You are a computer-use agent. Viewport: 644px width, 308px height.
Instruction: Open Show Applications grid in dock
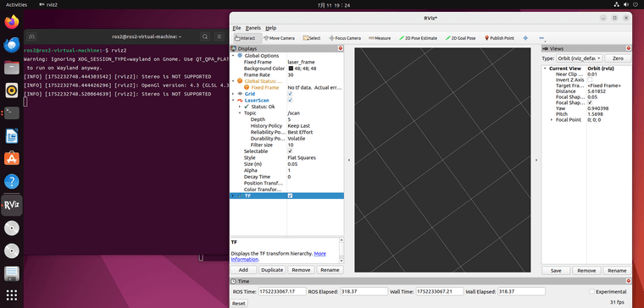pyautogui.click(x=12, y=294)
